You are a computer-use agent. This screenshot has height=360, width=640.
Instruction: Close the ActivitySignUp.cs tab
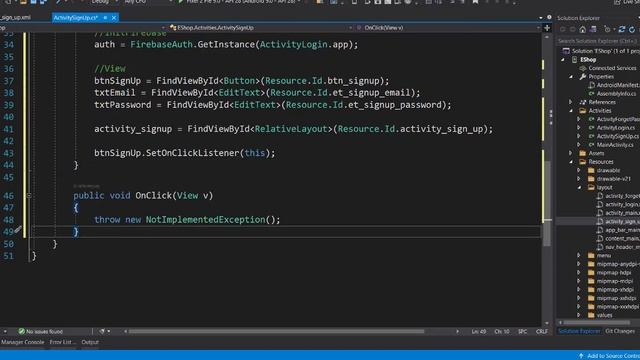tap(114, 18)
